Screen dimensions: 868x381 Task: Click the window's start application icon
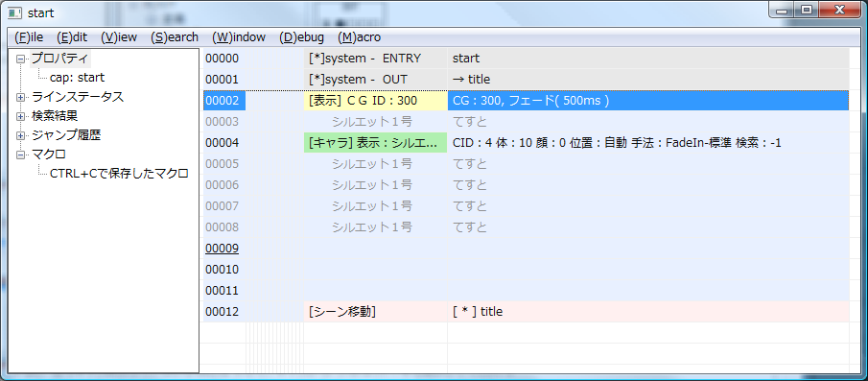(15, 12)
